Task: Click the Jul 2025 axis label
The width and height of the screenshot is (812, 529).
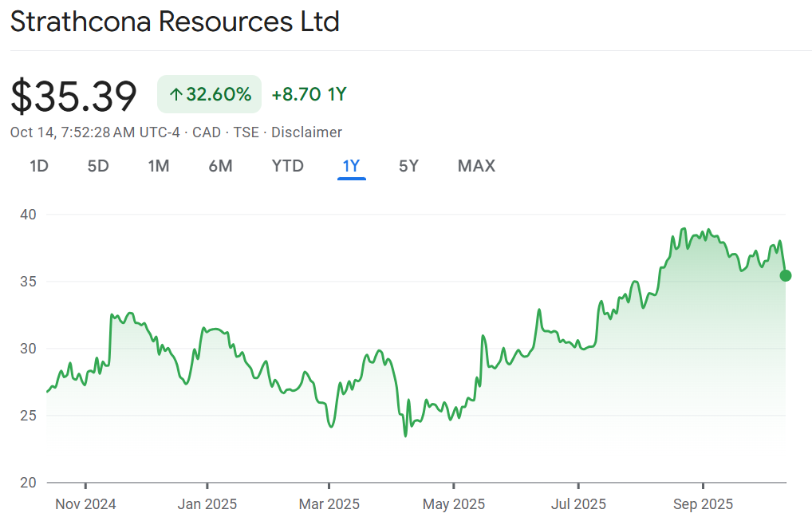Action: (577, 504)
